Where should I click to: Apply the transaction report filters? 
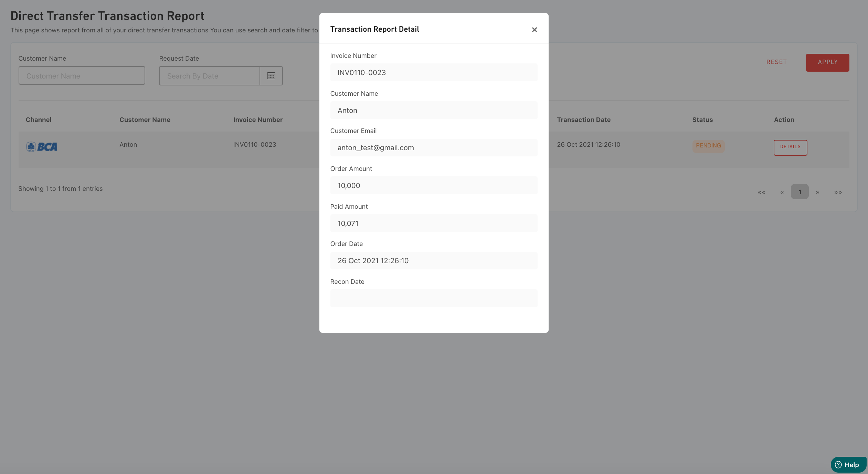coord(827,62)
